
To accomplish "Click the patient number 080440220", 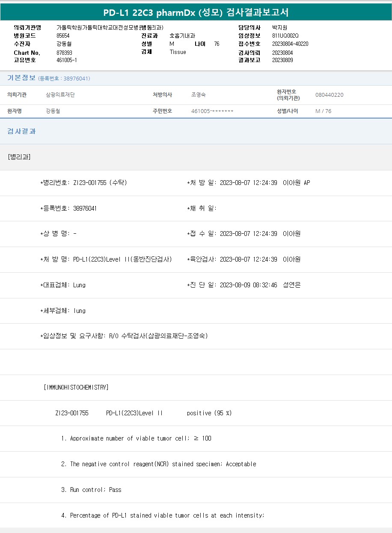I will (x=329, y=95).
